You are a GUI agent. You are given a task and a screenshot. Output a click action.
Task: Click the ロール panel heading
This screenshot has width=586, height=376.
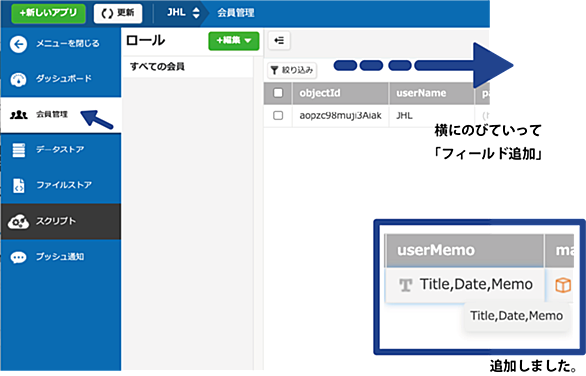click(145, 40)
